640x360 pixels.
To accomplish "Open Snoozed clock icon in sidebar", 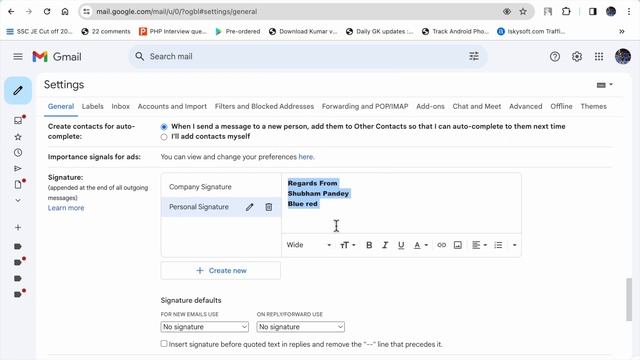I will point(18,153).
